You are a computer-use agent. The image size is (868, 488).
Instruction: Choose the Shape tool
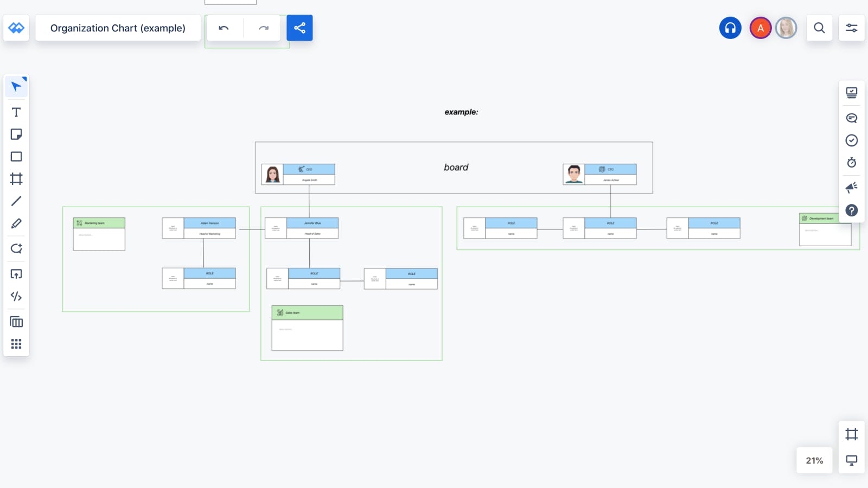16,157
